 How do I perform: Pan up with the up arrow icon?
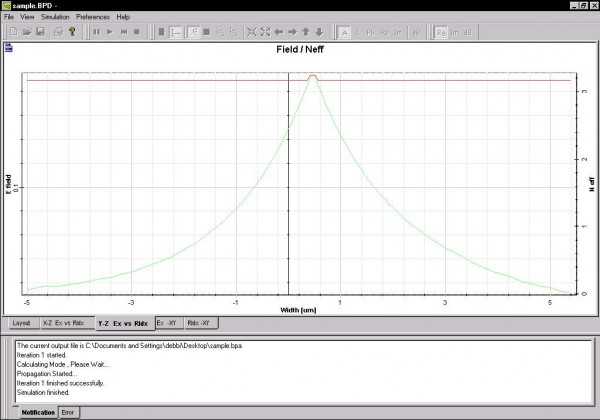pos(306,32)
